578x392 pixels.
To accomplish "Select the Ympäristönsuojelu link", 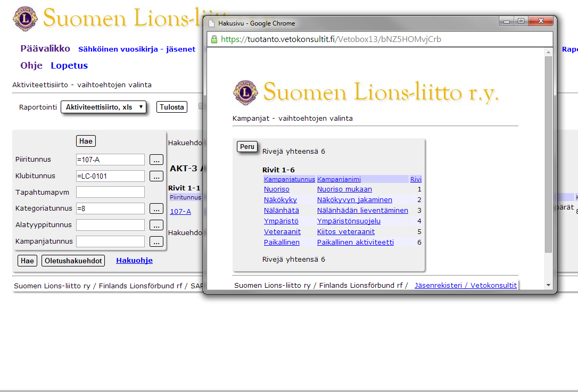I will click(349, 221).
